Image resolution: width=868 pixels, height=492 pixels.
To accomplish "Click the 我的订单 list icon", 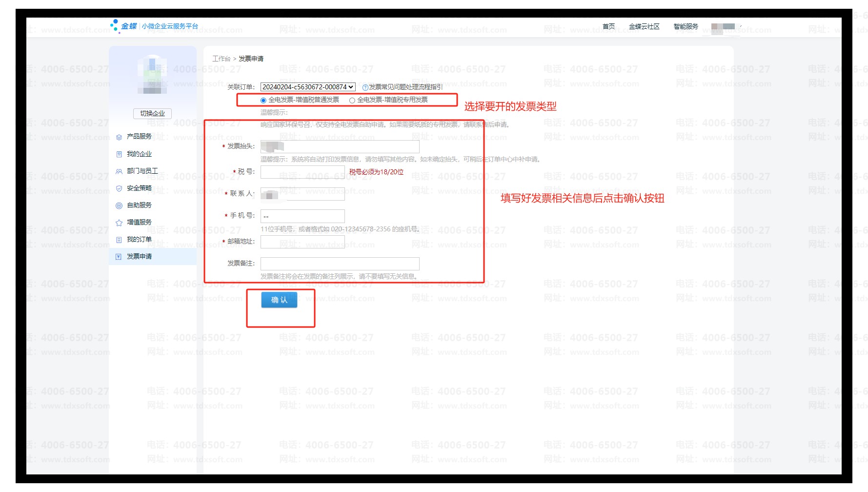I will click(x=119, y=240).
